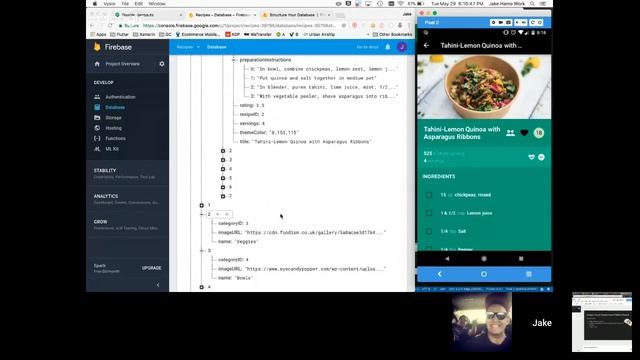This screenshot has width=640, height=360.
Task: Open Authentication section icon in sidebar
Action: tap(97, 97)
